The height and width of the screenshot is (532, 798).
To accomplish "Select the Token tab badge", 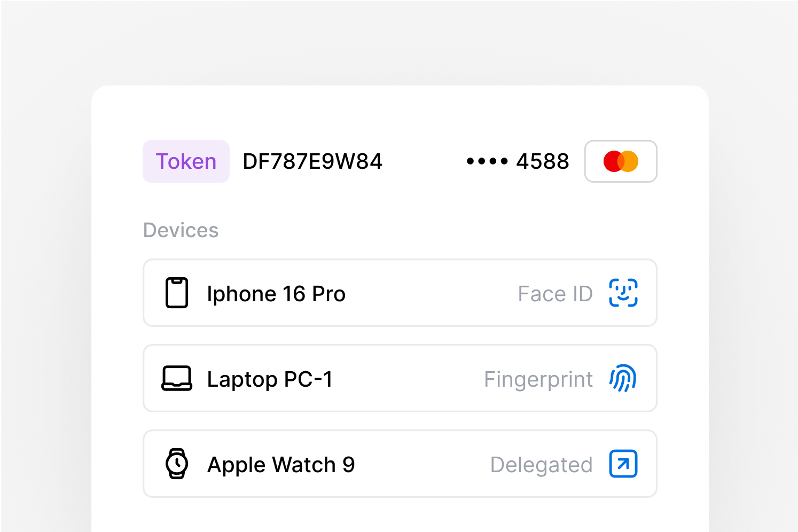I will [186, 161].
